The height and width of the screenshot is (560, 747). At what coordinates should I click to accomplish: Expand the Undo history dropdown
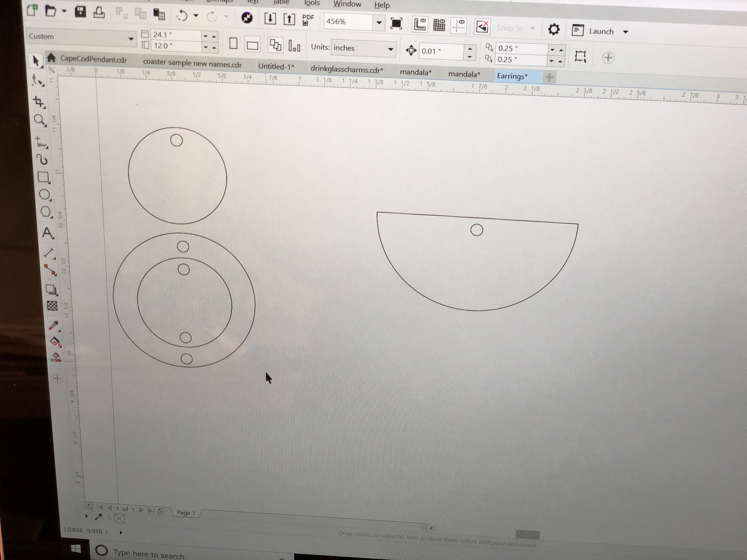pyautogui.click(x=195, y=16)
